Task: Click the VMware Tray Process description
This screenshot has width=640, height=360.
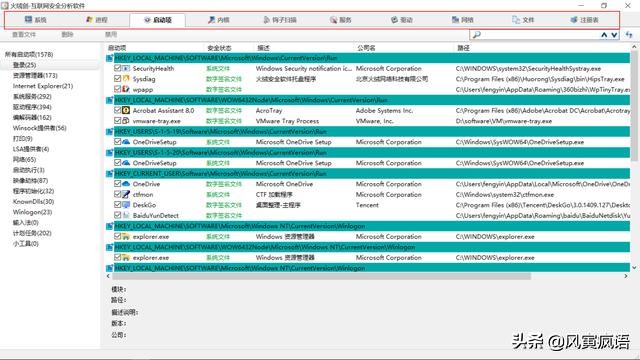Action: [x=287, y=121]
